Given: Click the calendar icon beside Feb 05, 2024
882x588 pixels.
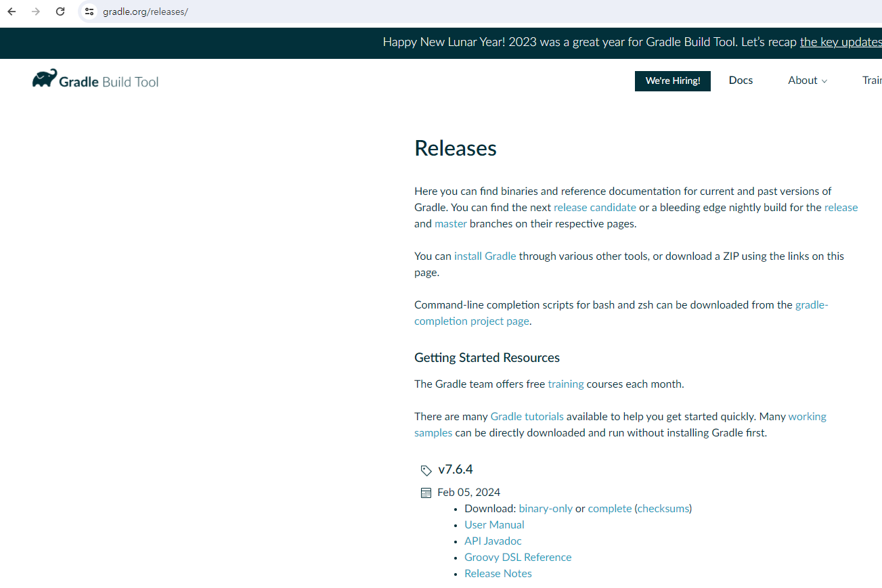Looking at the screenshot, I should point(426,493).
